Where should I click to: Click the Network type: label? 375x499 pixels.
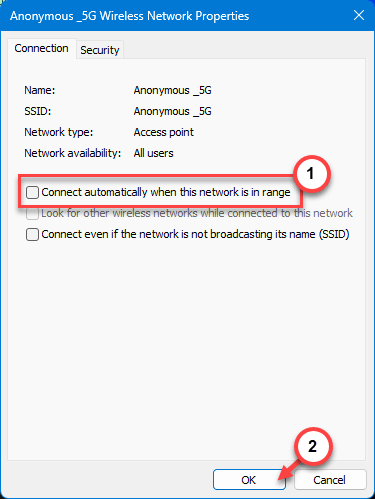(59, 132)
